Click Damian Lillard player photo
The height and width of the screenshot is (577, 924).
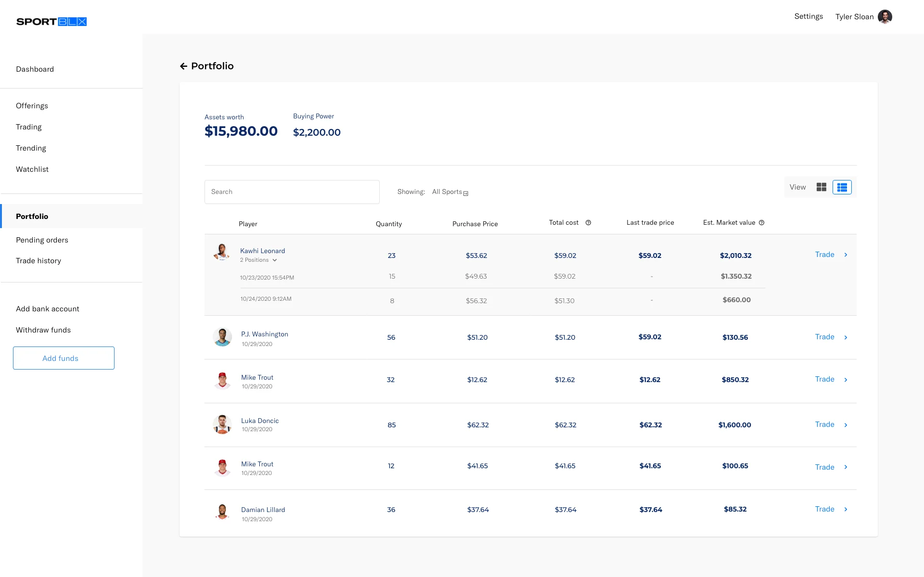tap(222, 511)
